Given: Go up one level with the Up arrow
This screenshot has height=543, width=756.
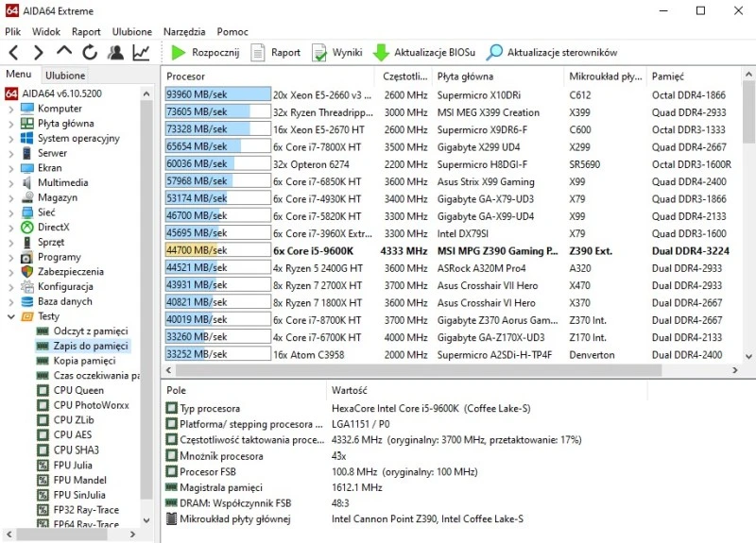Looking at the screenshot, I should coord(64,51).
